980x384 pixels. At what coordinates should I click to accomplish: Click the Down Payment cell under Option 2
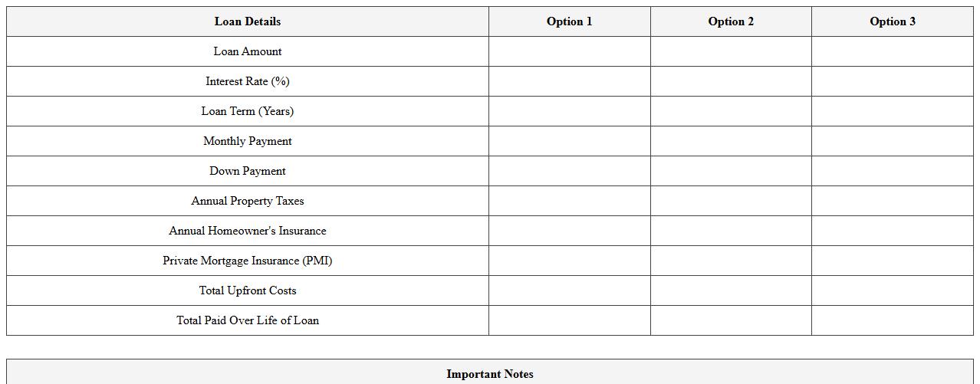point(731,171)
